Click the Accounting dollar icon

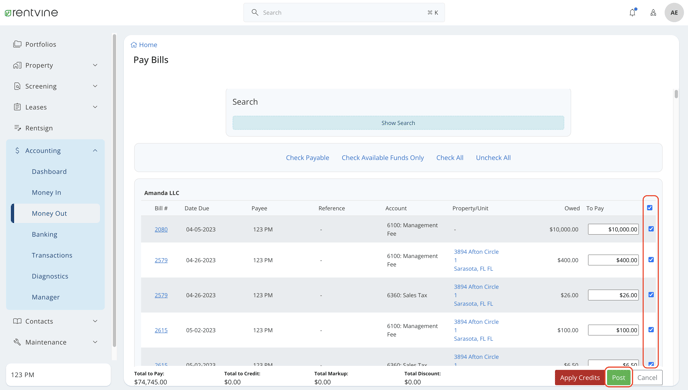17,150
